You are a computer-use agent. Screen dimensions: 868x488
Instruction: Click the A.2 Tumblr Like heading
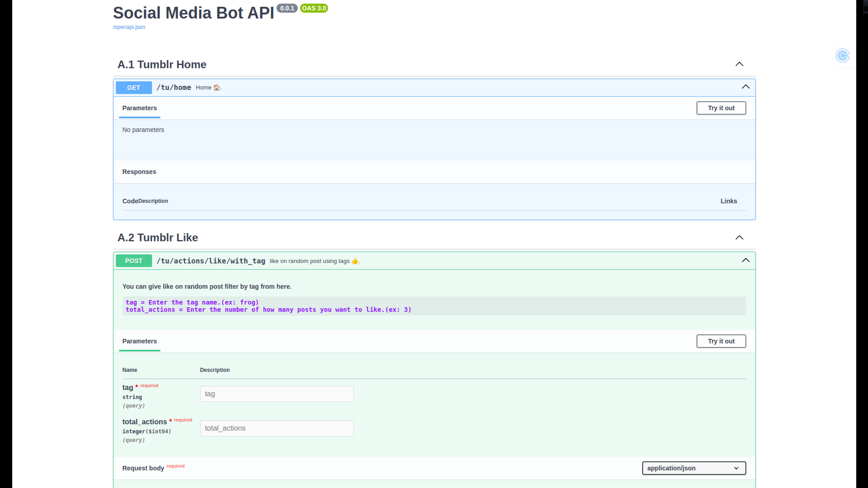click(x=158, y=238)
